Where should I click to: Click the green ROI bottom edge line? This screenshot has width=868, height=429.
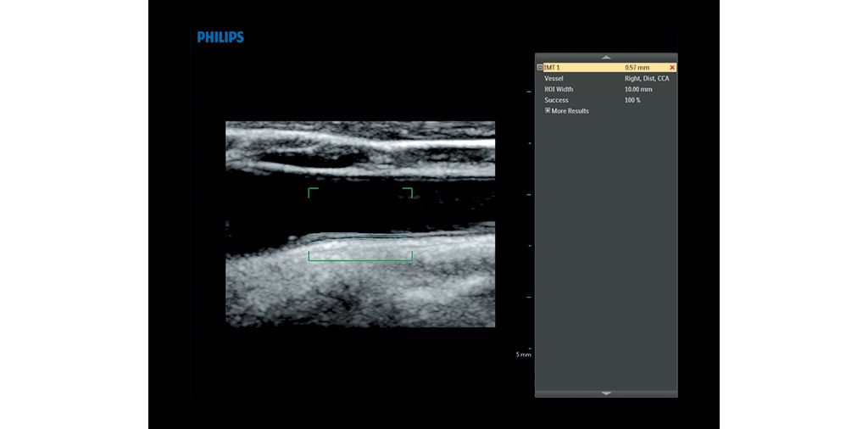[360, 259]
